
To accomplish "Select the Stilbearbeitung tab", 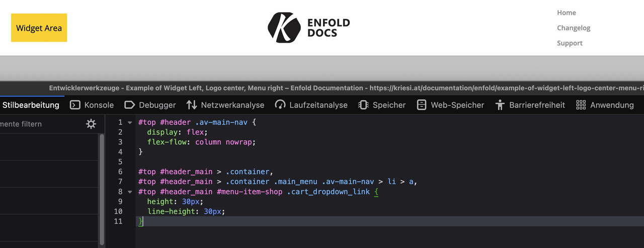I will tap(30, 105).
